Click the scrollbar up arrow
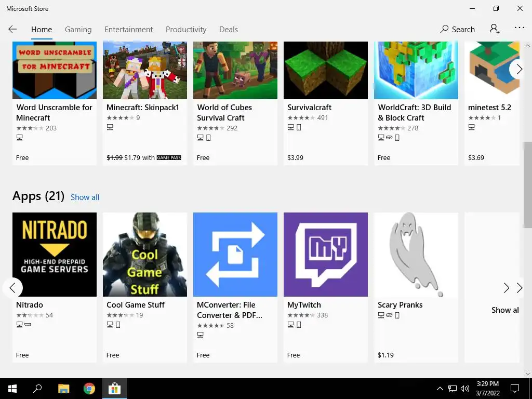Image resolution: width=532 pixels, height=399 pixels. coord(528,46)
